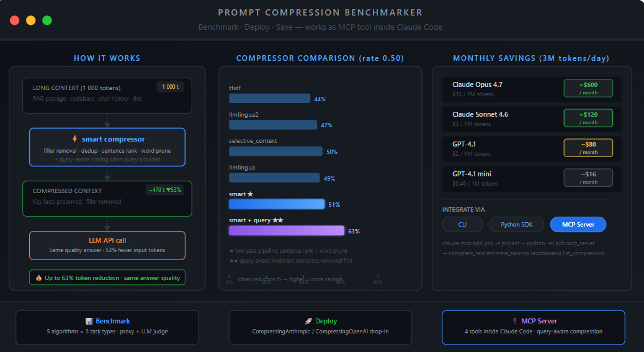Click the 'compress_text estimate_savings' tools line
644x352 pixels.
pos(523,253)
